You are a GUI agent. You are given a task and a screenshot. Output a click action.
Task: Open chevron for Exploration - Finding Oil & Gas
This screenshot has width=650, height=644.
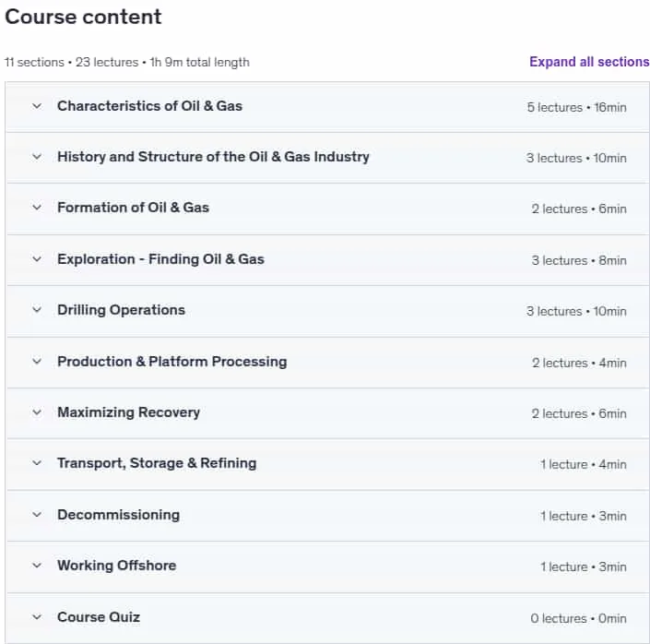pyautogui.click(x=37, y=259)
